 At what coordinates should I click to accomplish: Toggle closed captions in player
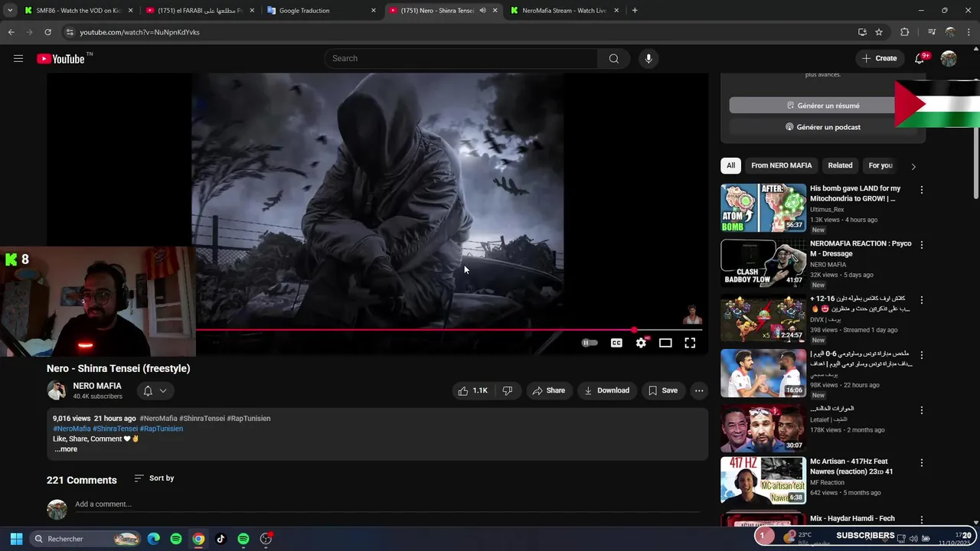[616, 343]
